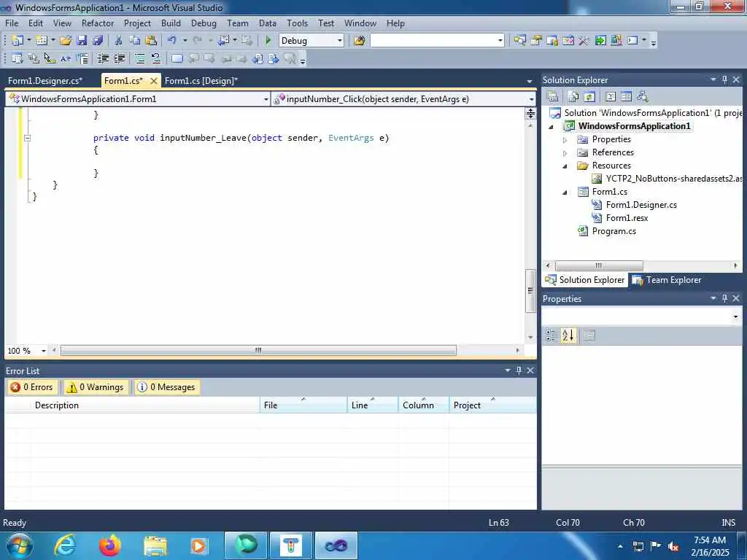
Task: Click the Find in Files icon
Action: click(360, 41)
